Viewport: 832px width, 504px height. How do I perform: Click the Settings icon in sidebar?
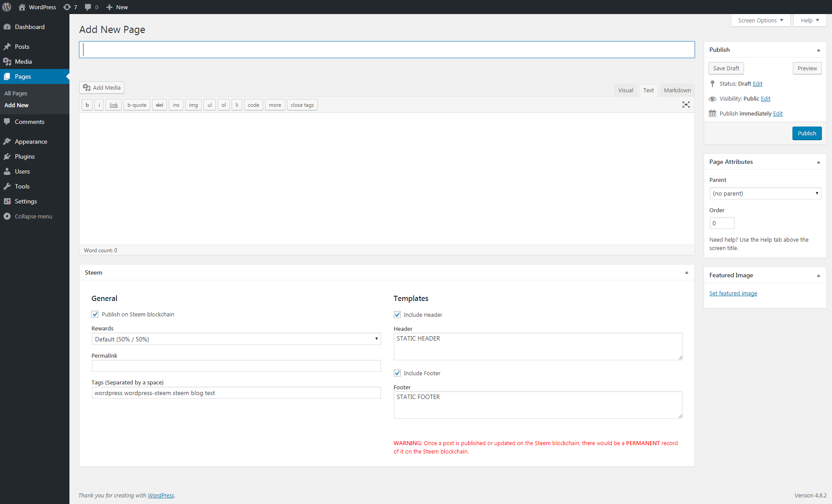pos(7,201)
